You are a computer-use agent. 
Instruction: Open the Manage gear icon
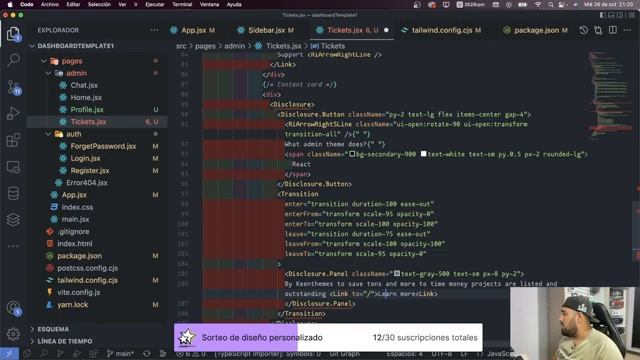pos(13,334)
